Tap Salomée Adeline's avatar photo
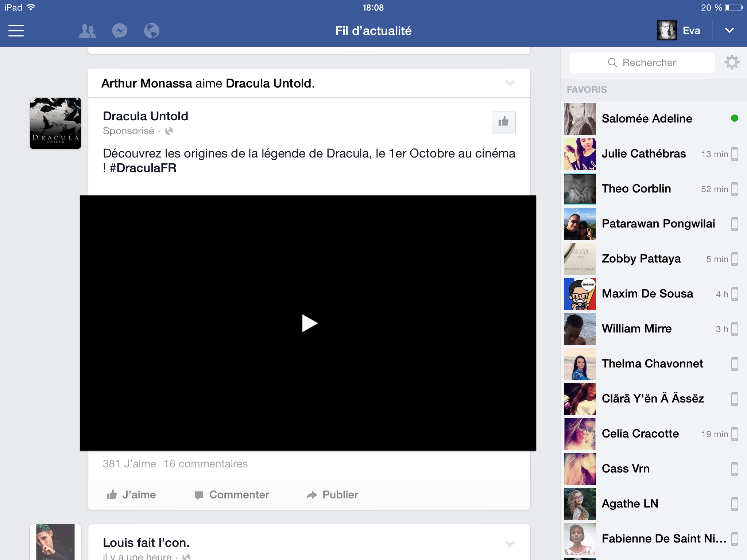The image size is (747, 560). coord(580,119)
